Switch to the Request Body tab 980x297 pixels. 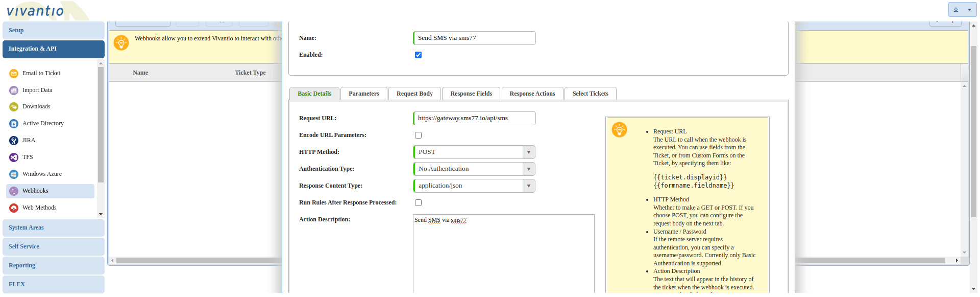click(414, 94)
